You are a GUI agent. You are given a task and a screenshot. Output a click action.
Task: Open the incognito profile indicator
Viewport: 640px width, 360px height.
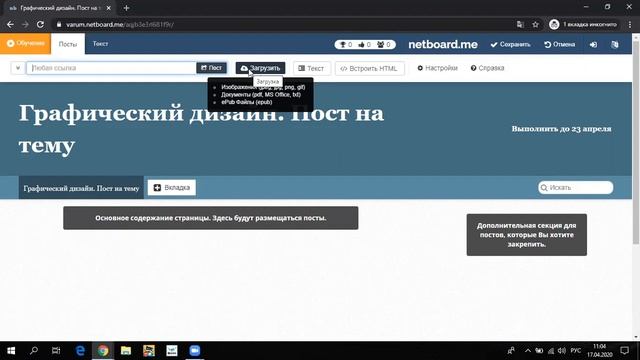(584, 24)
